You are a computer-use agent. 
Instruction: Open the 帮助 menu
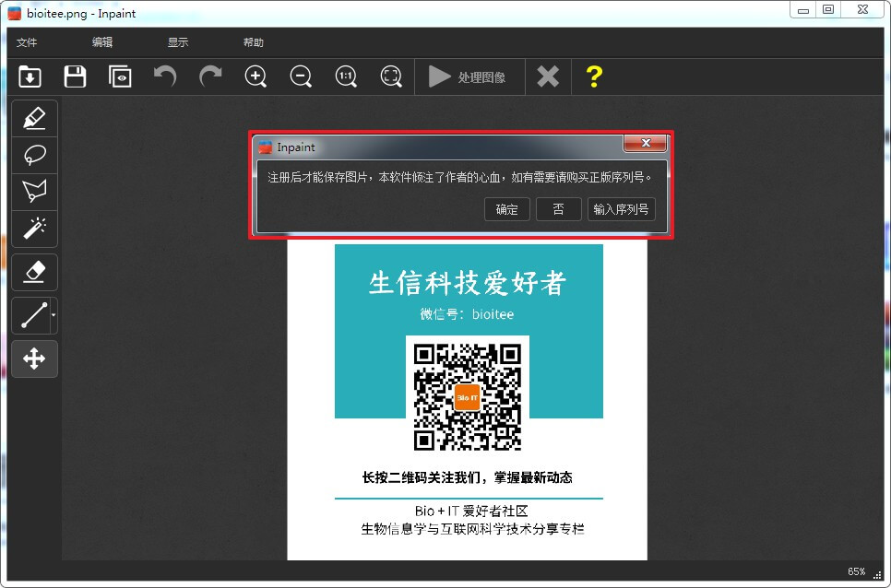pos(254,42)
